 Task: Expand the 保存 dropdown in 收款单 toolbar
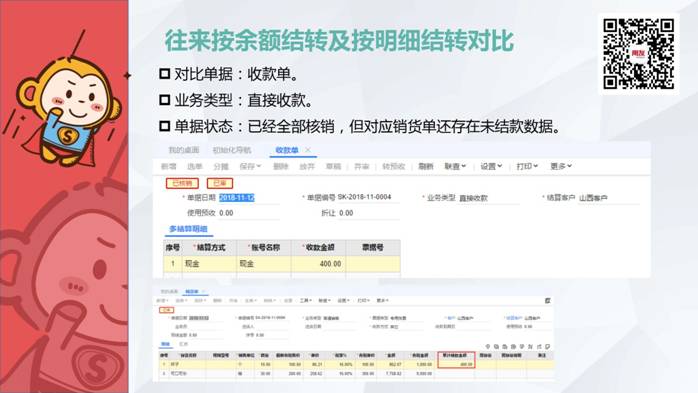(x=250, y=166)
